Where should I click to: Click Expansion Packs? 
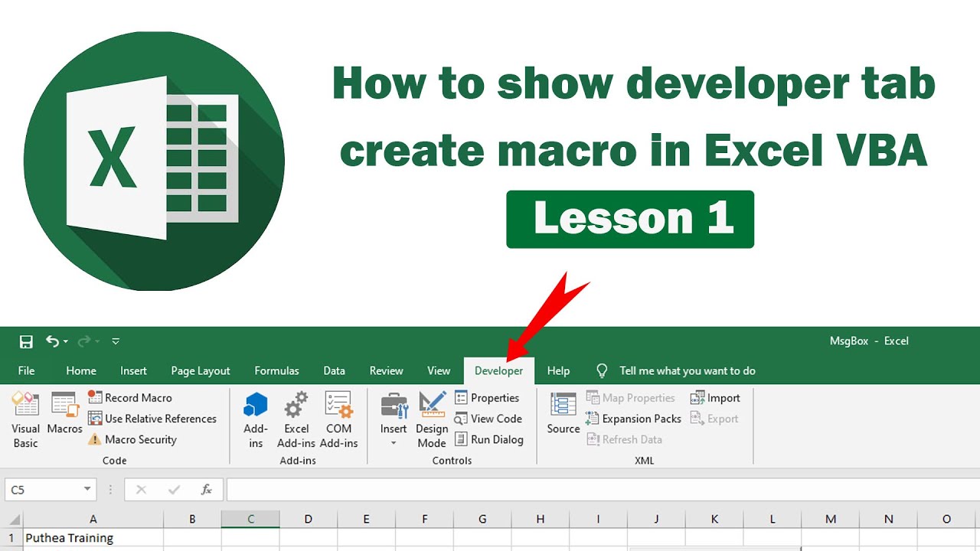click(633, 419)
